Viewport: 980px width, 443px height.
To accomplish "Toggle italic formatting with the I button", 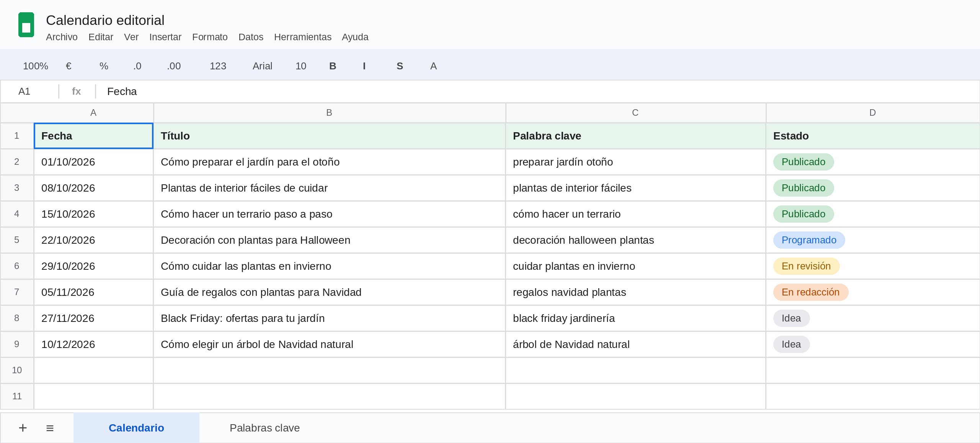I will tap(364, 66).
